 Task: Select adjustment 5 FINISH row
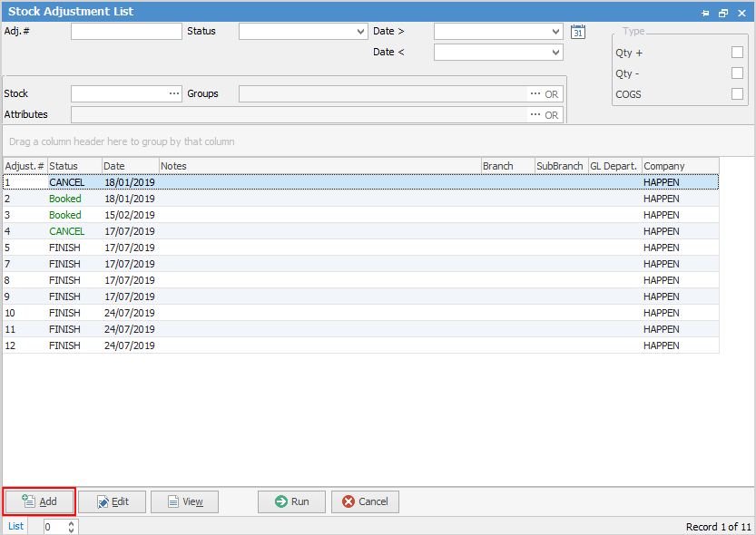pyautogui.click(x=361, y=248)
